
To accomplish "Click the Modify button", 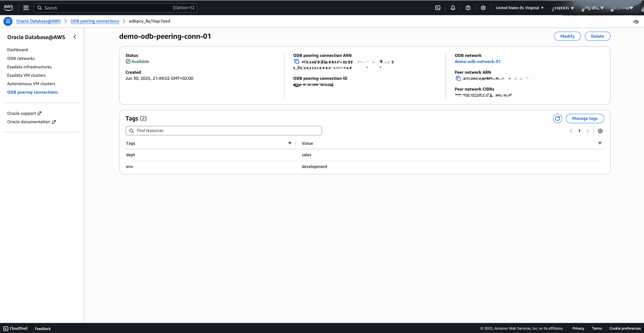I will click(567, 36).
